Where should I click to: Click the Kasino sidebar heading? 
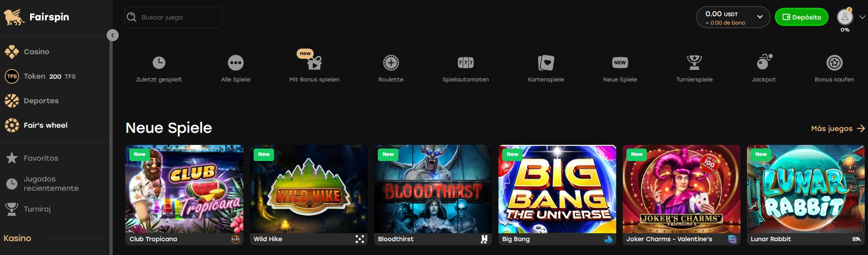pos(17,238)
